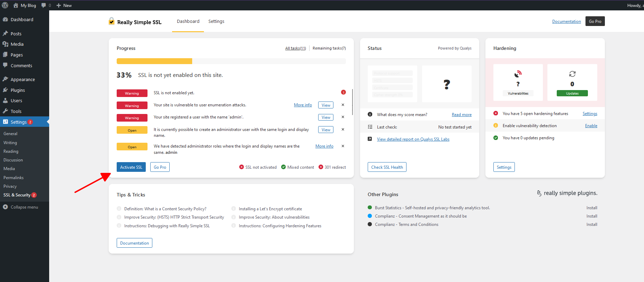Switch to the plugin Settings tab
This screenshot has width=644, height=282.
(216, 21)
